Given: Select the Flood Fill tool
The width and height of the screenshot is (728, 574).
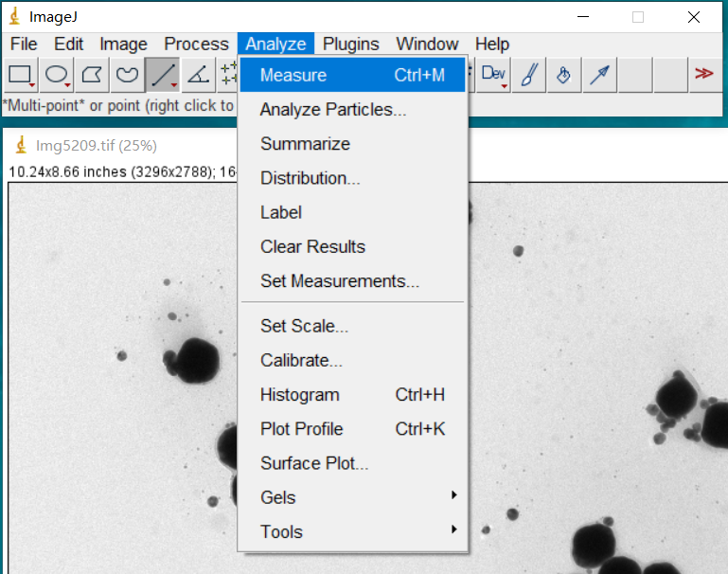Looking at the screenshot, I should coord(564,74).
